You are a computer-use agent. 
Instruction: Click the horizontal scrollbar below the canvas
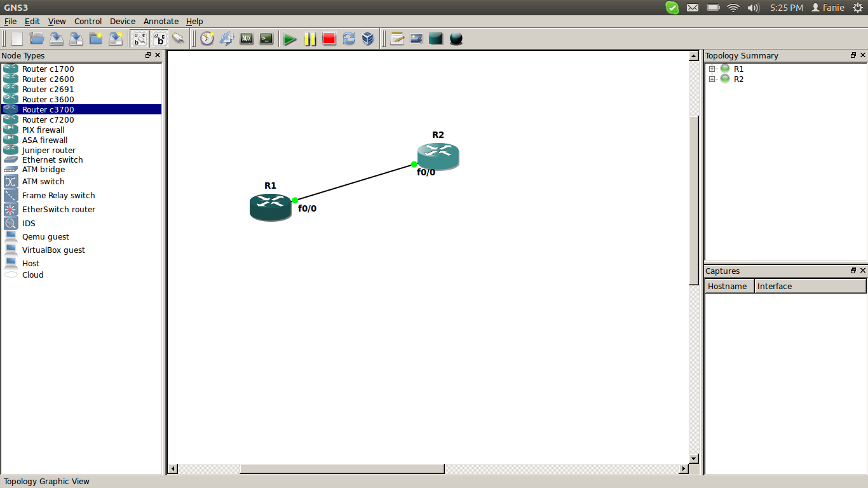click(x=341, y=469)
